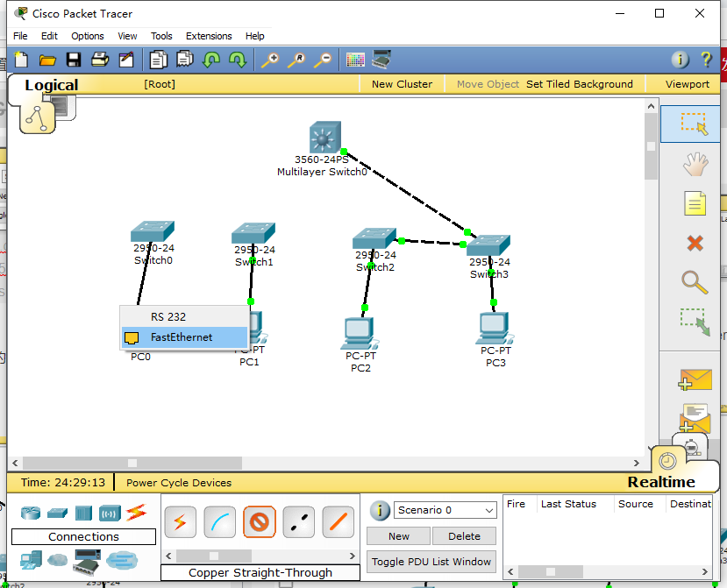Pick the automatic connection type
727x588 pixels.
pyautogui.click(x=181, y=522)
